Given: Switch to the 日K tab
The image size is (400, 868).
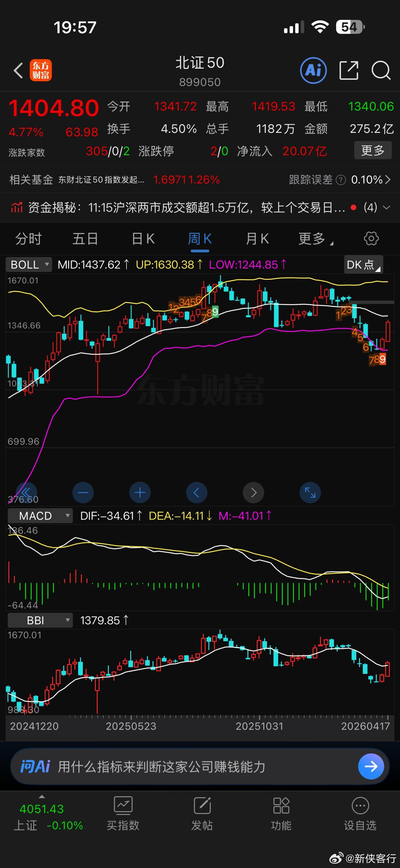Looking at the screenshot, I should pyautogui.click(x=143, y=239).
